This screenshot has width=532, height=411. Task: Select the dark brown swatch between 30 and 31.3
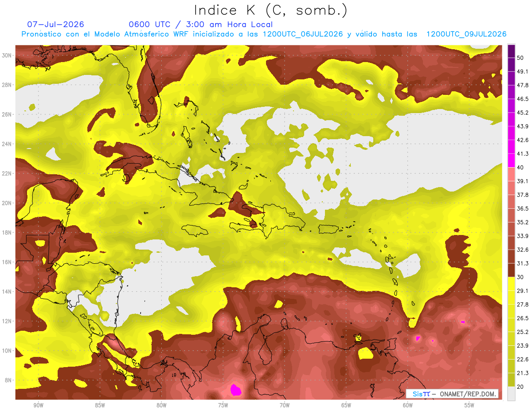[x=511, y=270]
